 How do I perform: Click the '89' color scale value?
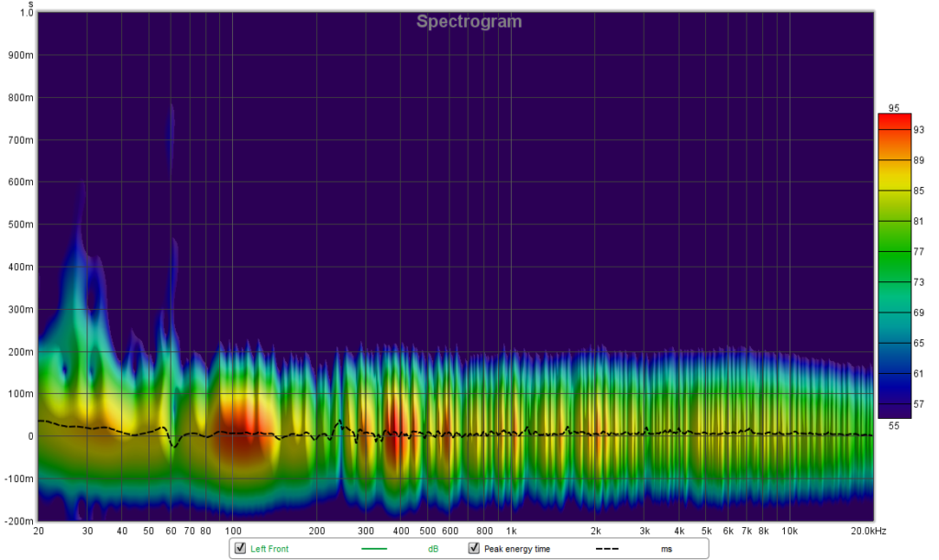point(919,160)
